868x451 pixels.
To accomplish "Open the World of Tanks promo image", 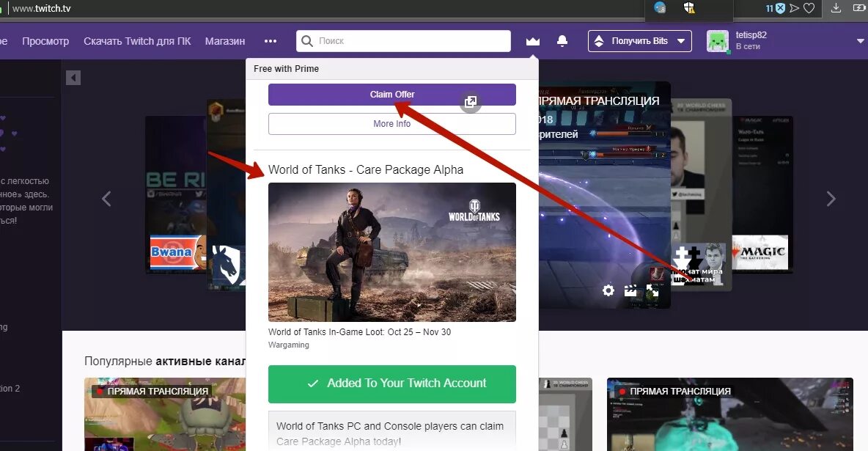I will 392,252.
